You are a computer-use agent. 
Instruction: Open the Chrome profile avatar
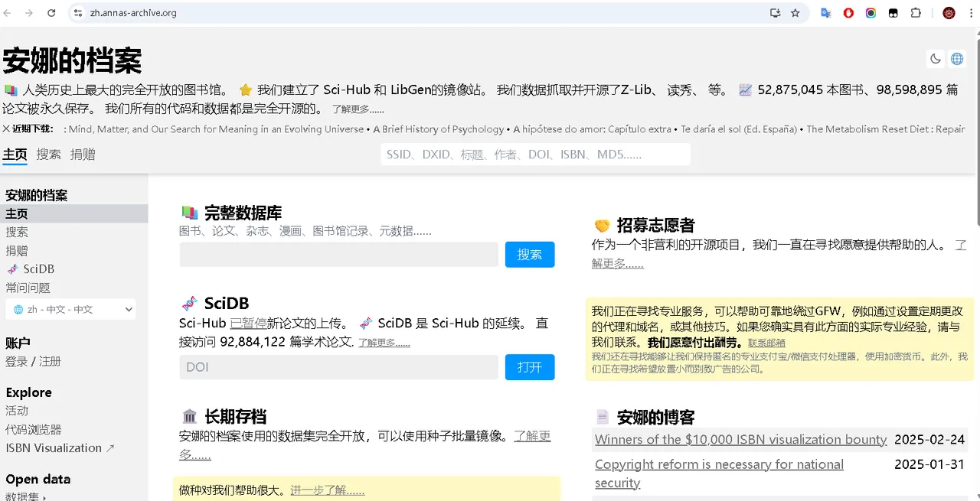click(x=949, y=13)
